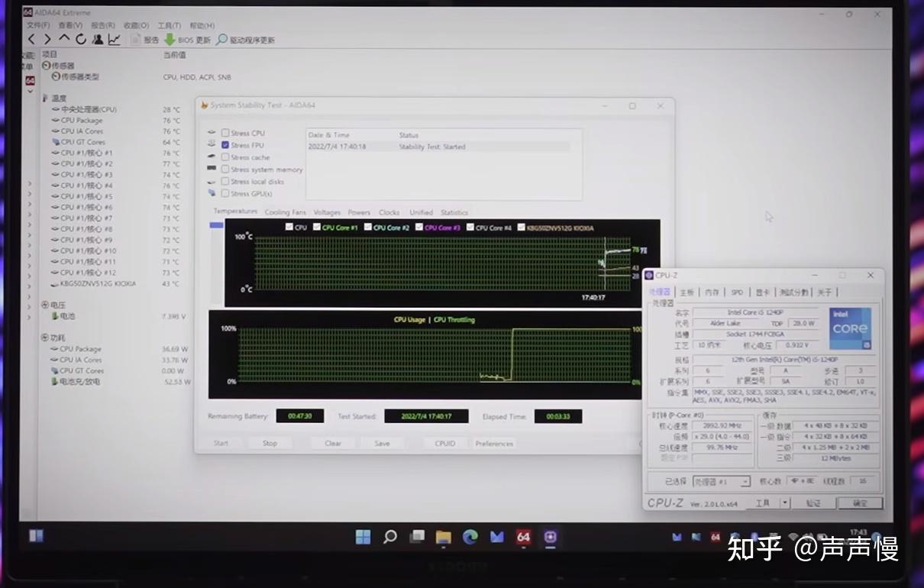Open the 工具 dropdown arrow in CPU-Z
The width and height of the screenshot is (924, 588).
click(x=784, y=503)
